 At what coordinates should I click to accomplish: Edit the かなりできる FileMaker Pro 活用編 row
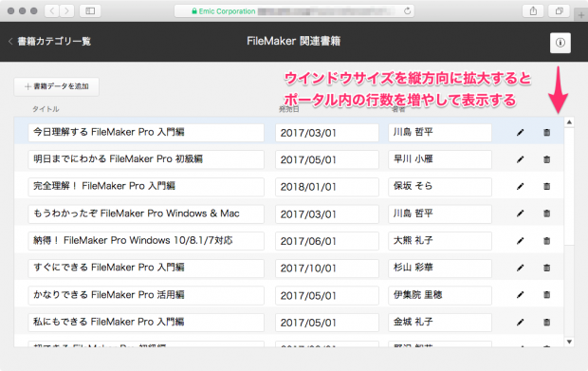[520, 295]
